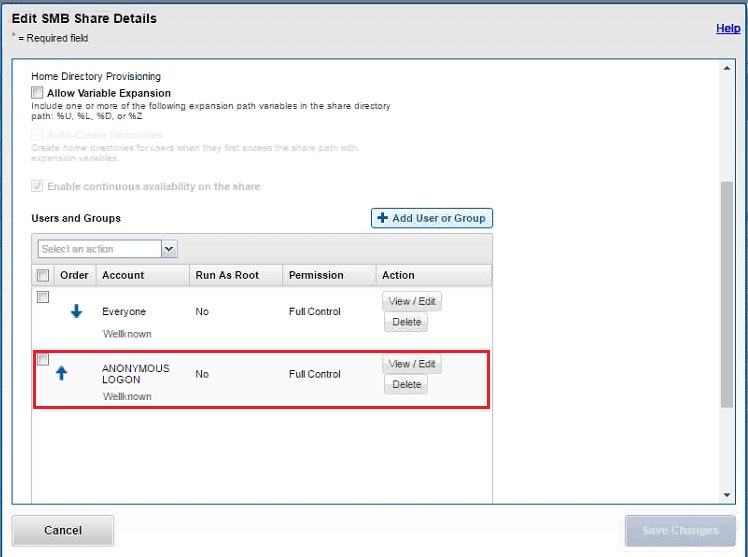748x557 pixels.
Task: Click Full Control in Everyone row
Action: click(314, 311)
